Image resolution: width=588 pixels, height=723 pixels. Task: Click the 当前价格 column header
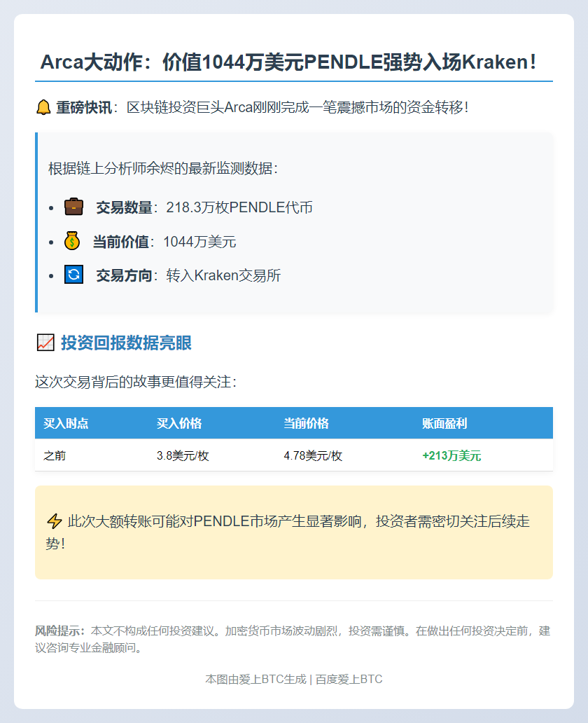click(306, 423)
